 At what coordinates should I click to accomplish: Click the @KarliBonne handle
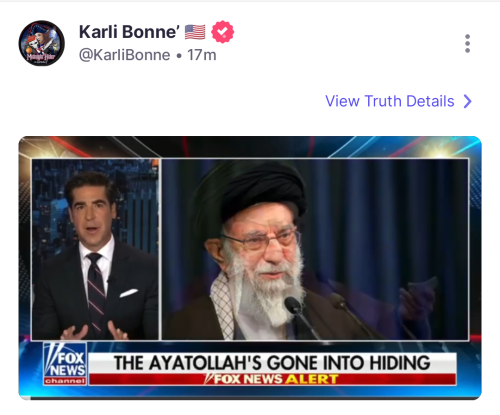[124, 55]
